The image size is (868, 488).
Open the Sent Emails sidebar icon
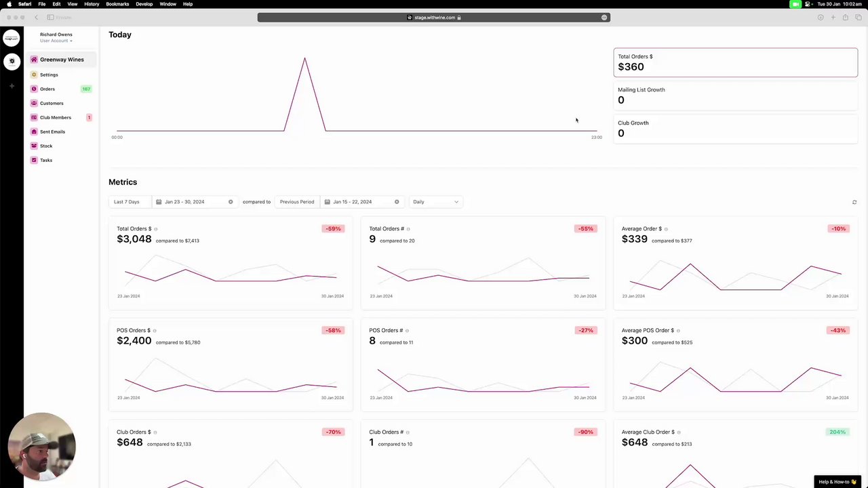34,131
